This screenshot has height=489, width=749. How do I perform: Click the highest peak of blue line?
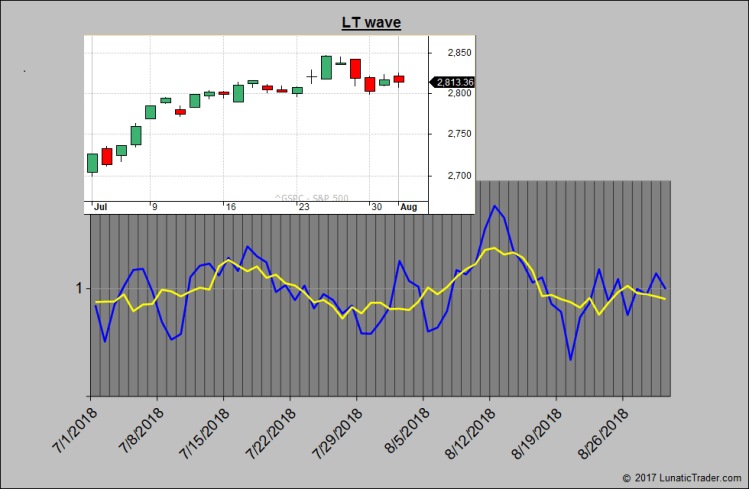tap(494, 206)
